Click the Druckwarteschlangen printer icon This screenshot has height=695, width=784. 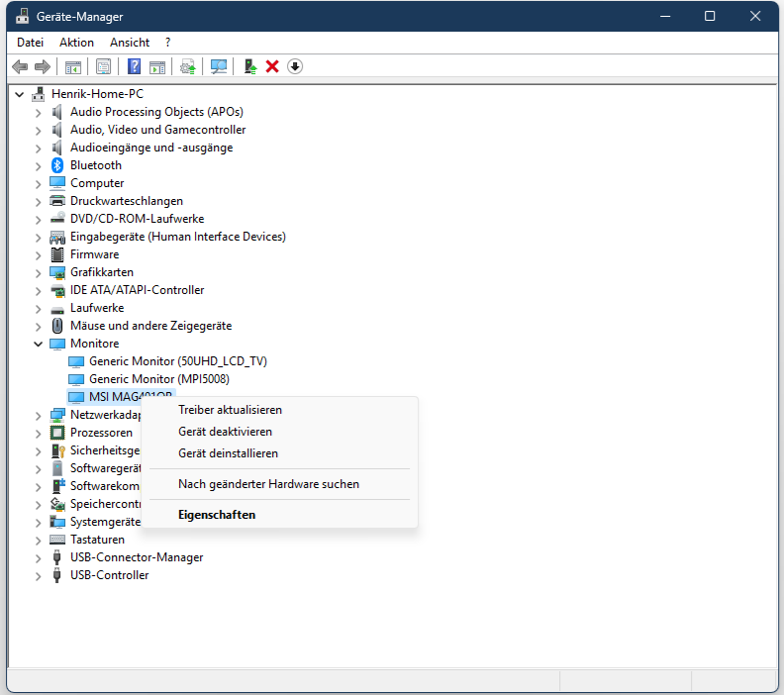(x=57, y=201)
